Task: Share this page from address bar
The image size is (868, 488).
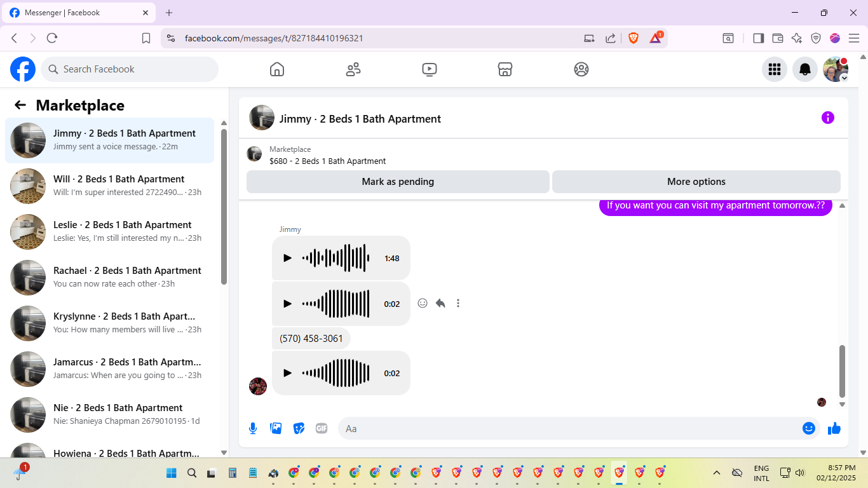Action: 611,38
